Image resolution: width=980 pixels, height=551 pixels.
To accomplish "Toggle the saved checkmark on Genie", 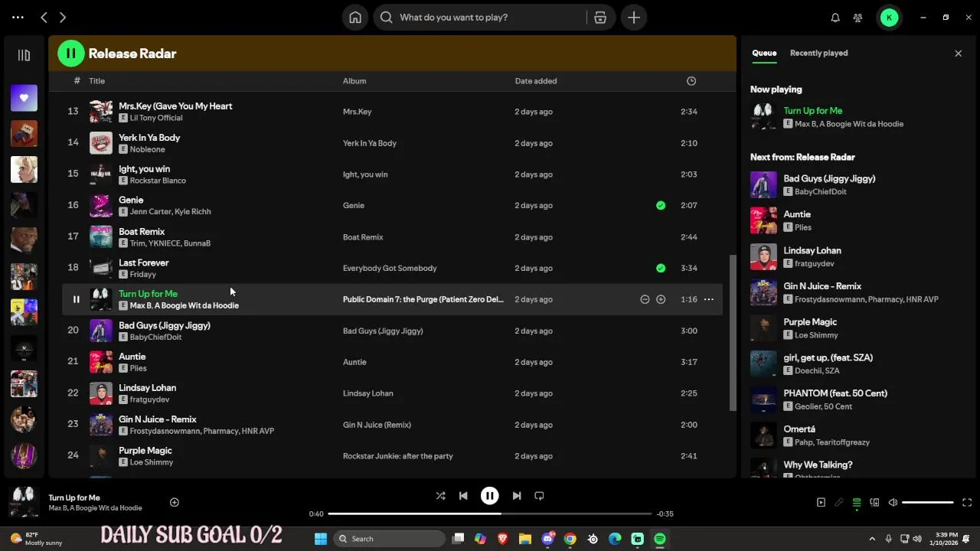I will click(x=661, y=205).
